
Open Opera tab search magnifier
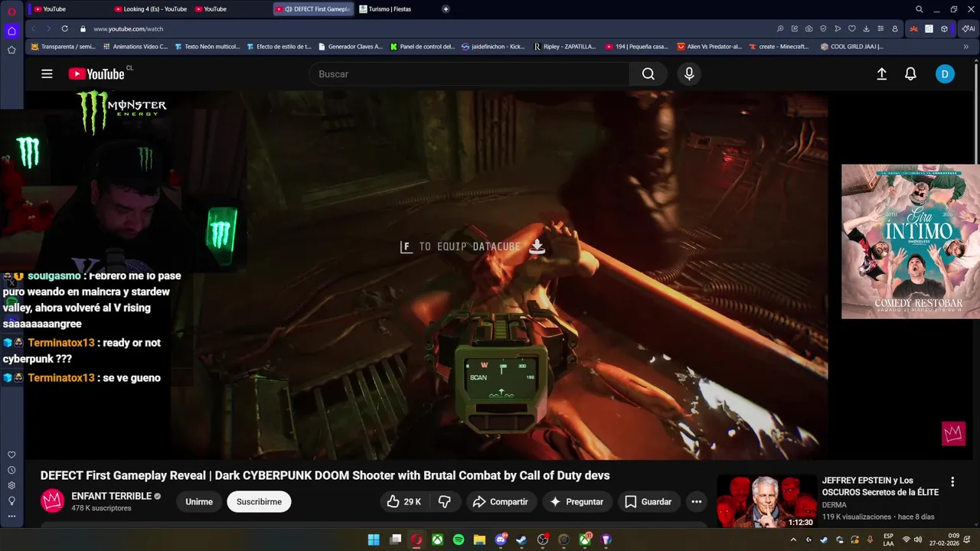[920, 9]
